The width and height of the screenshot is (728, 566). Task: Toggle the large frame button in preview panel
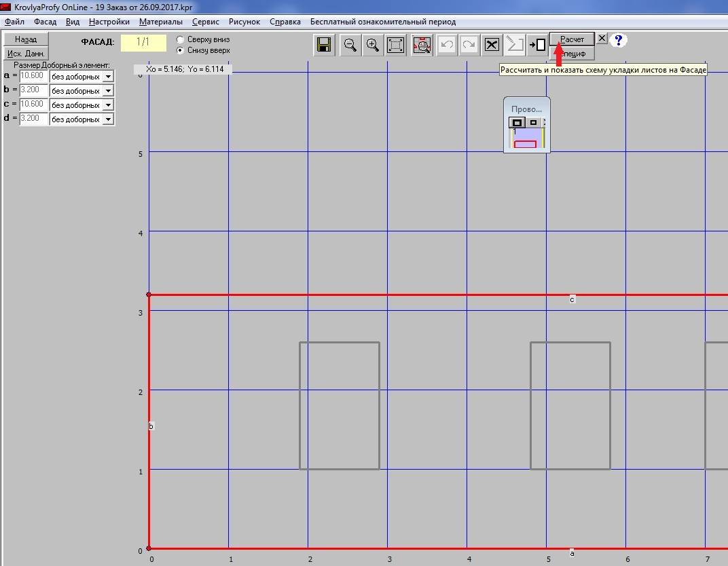tap(517, 123)
